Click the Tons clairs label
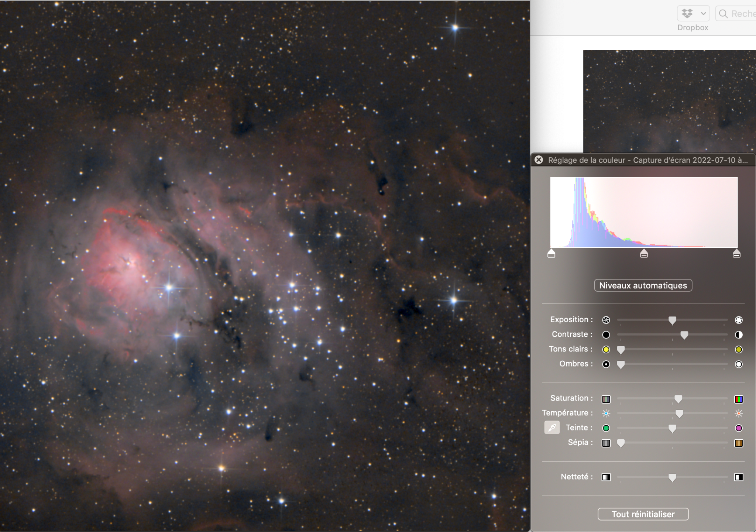756x532 pixels. (571, 349)
